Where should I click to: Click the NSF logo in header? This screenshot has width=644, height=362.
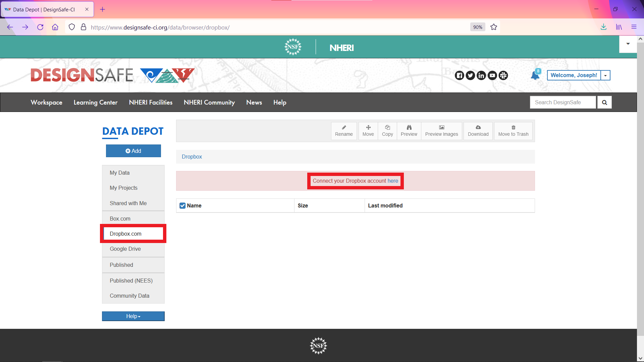[x=293, y=47]
